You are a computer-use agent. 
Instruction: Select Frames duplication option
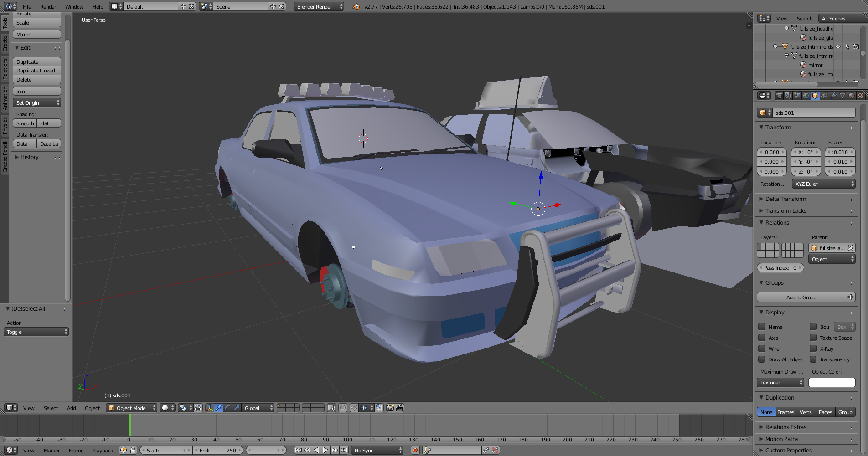coord(785,412)
